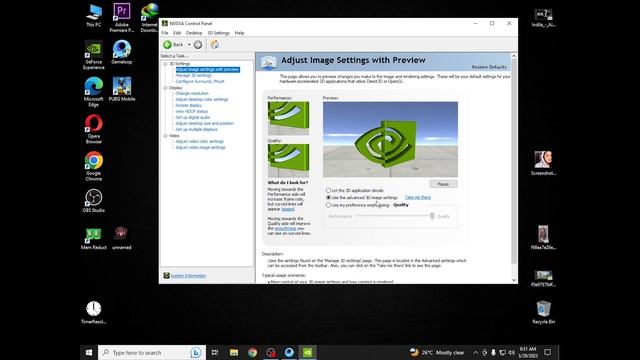The height and width of the screenshot is (360, 640).
Task: Open GeForce Experience desktop icon
Action: pyautogui.click(x=93, y=55)
